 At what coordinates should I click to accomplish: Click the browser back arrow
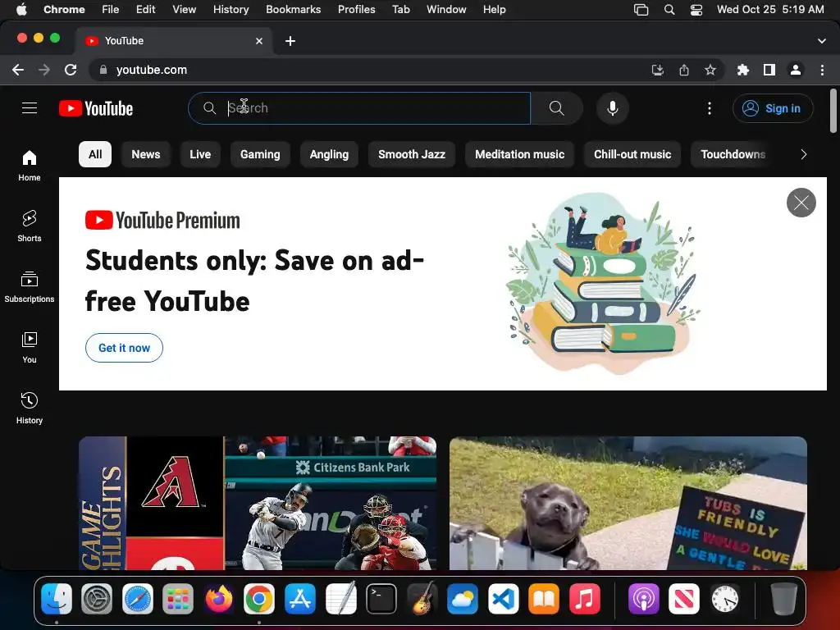coord(18,70)
